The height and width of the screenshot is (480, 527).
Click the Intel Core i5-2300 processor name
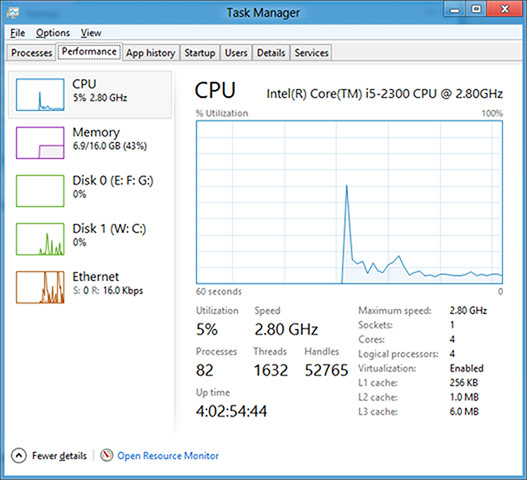point(384,94)
